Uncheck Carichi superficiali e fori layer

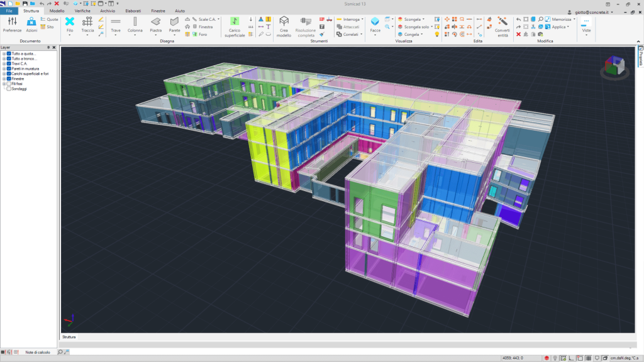9,74
